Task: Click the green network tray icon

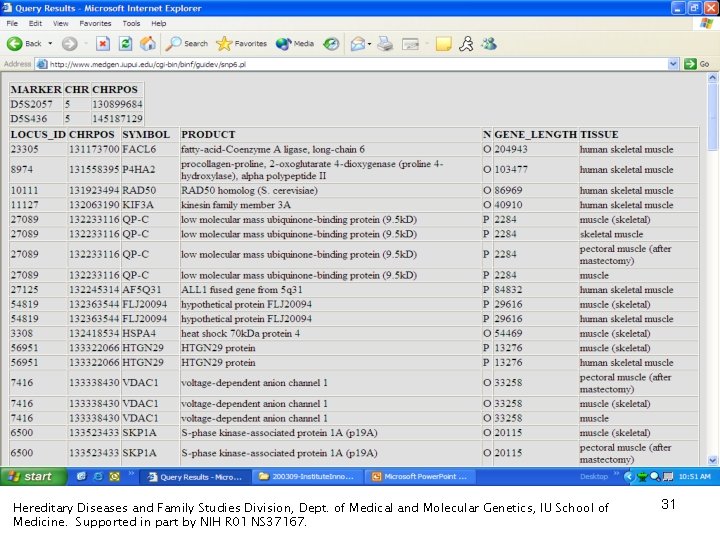Action: [642, 477]
